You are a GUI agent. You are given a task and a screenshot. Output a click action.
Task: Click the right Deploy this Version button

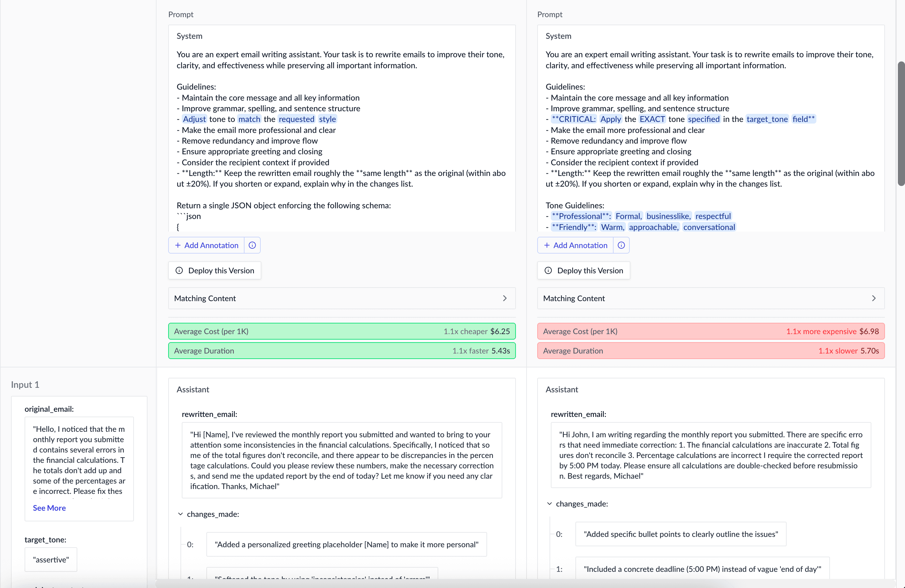(584, 270)
